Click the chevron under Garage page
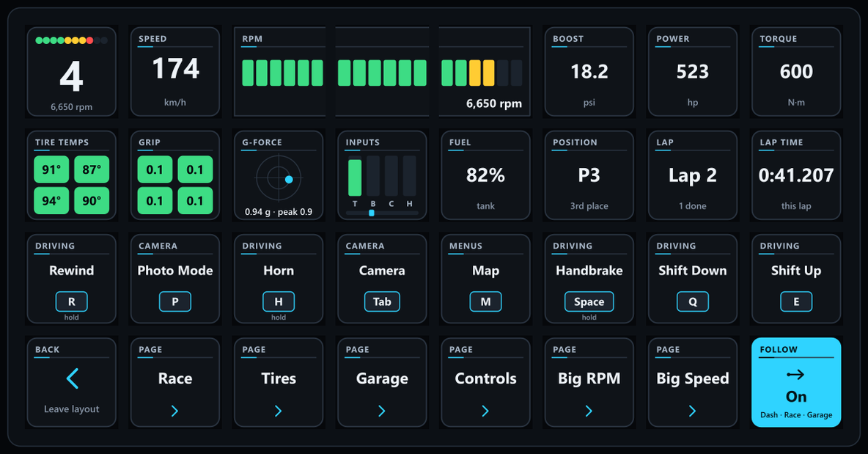The width and height of the screenshot is (868, 454). pos(382,411)
